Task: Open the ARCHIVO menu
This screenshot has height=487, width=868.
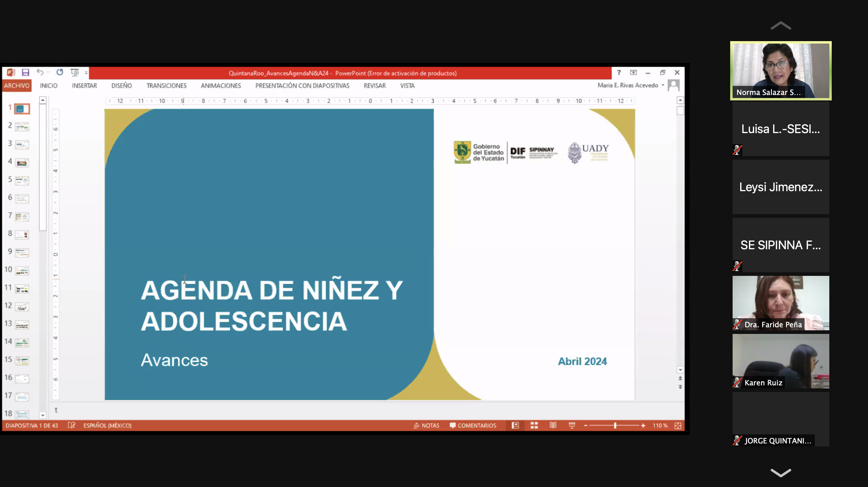Action: (17, 86)
